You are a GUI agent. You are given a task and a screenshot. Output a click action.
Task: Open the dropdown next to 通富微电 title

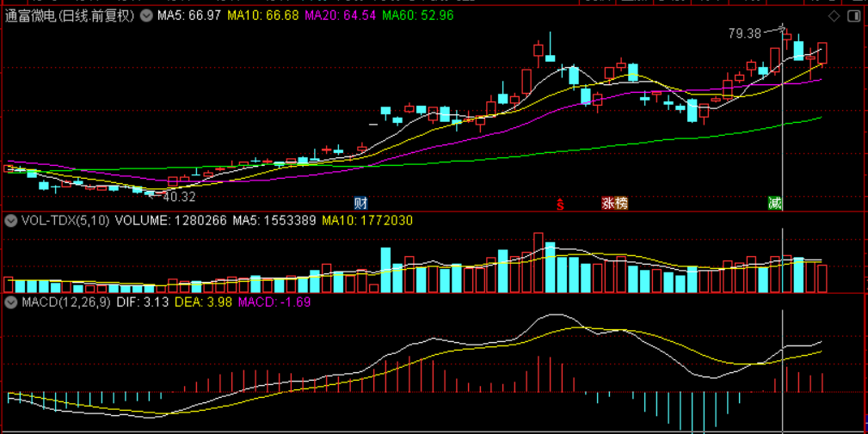coord(146,15)
